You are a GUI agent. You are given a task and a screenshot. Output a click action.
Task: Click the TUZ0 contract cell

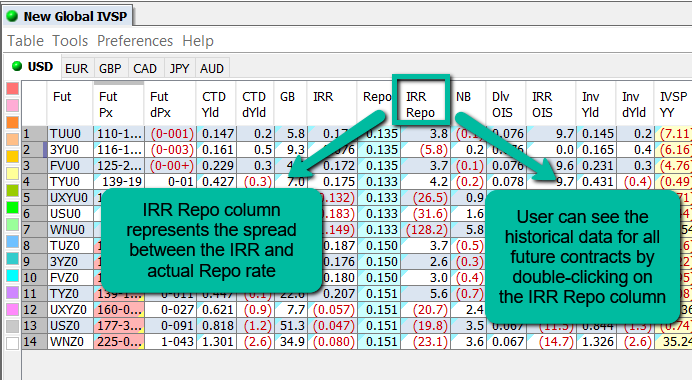pyautogui.click(x=70, y=245)
